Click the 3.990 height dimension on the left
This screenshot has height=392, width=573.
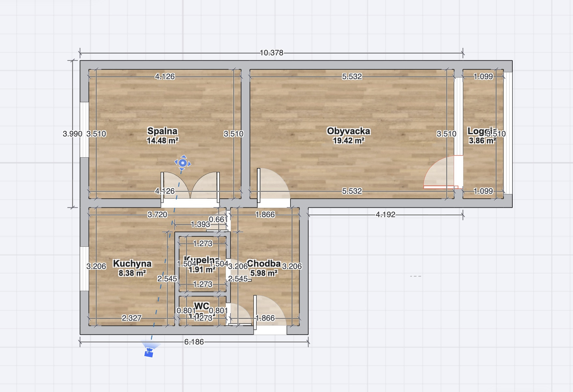[x=72, y=134]
